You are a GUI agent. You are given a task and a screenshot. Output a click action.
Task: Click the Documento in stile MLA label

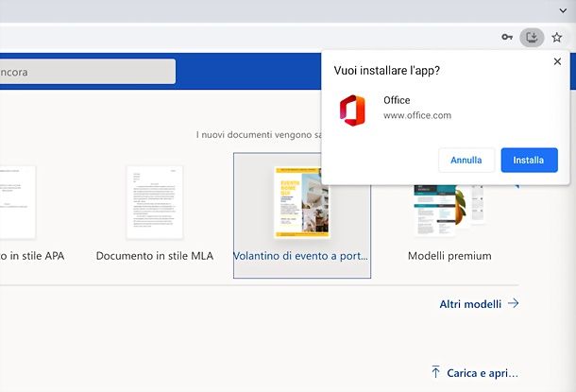coord(155,256)
